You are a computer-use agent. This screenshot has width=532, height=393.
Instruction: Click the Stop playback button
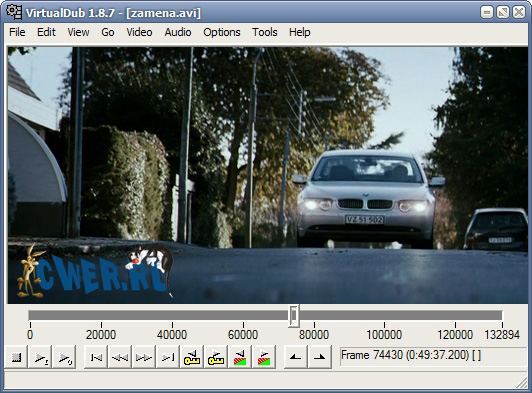coord(16,357)
